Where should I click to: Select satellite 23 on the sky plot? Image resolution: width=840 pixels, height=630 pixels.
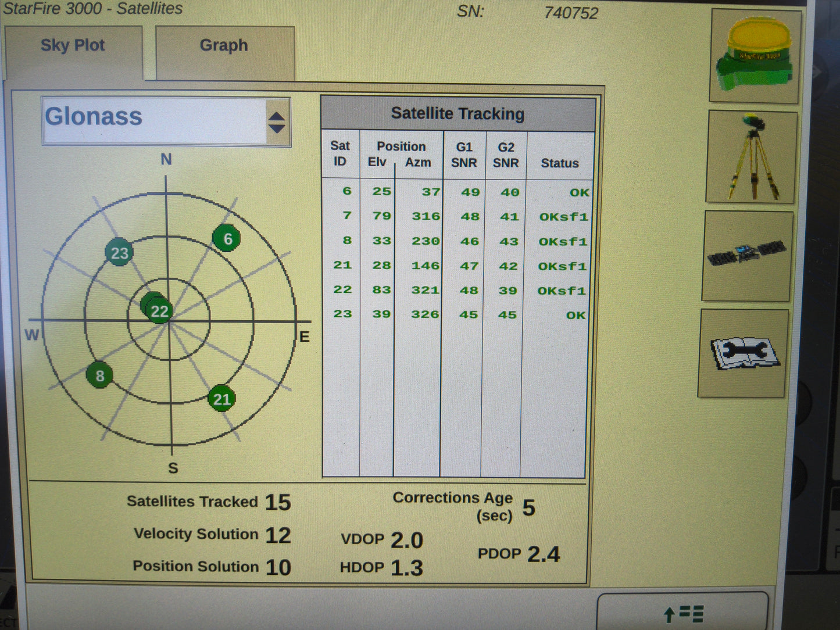(x=119, y=253)
